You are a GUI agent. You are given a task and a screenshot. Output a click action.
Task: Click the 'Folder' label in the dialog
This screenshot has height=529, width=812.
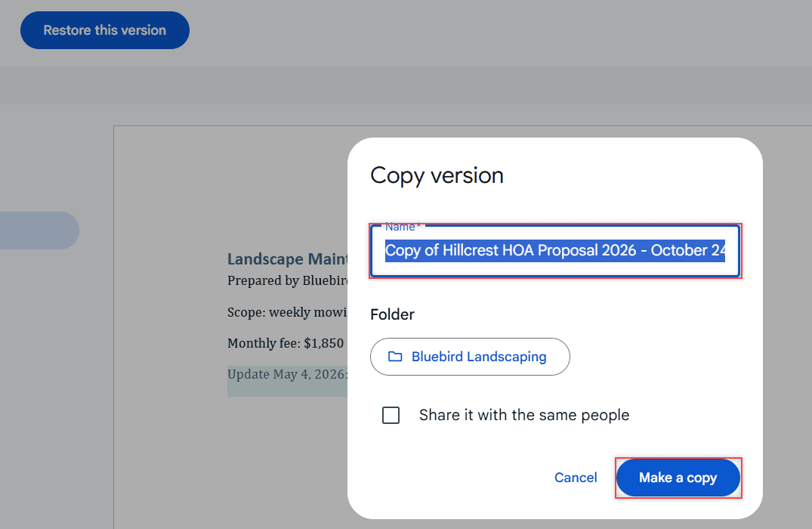pos(392,314)
